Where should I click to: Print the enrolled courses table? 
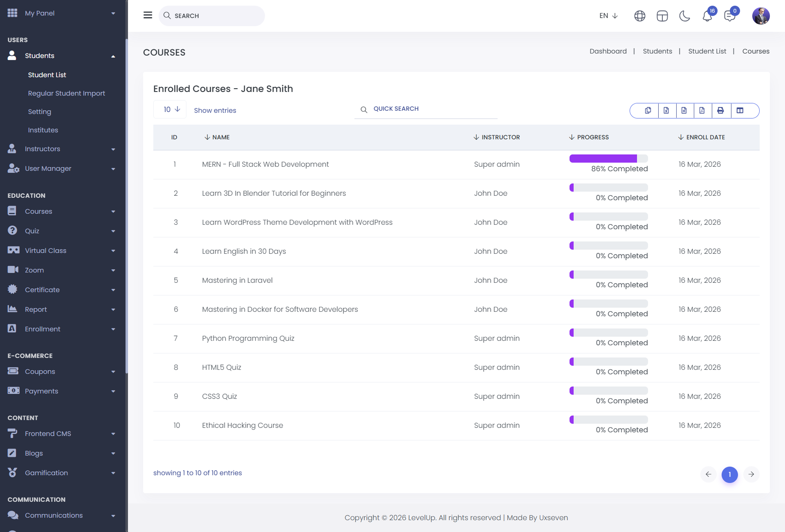tap(720, 110)
